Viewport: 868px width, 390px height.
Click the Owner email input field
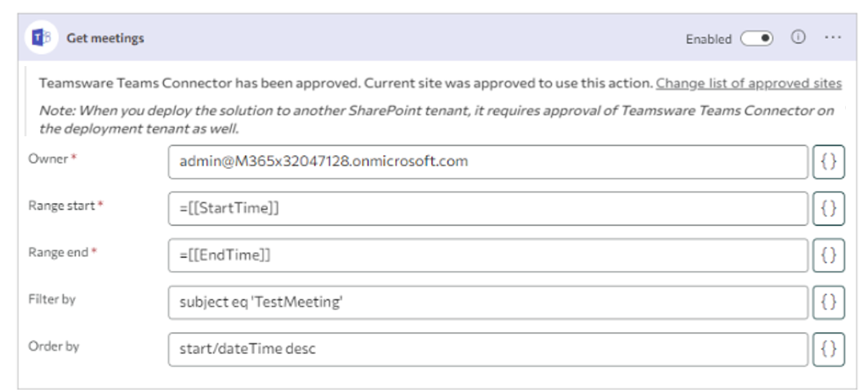[488, 162]
